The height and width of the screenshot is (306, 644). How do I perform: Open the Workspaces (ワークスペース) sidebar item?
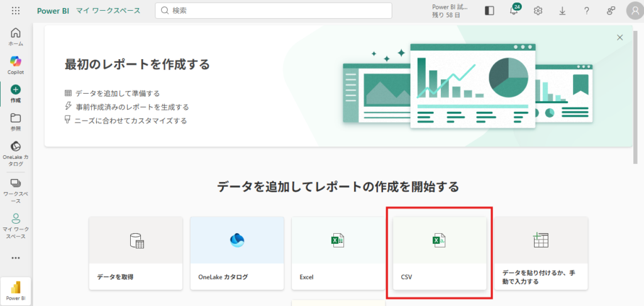pos(16,187)
